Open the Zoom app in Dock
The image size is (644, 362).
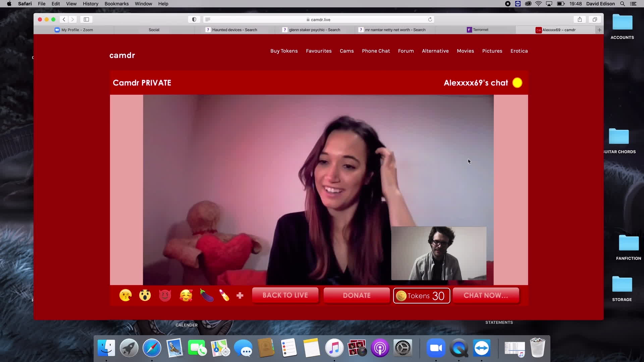[436, 348]
